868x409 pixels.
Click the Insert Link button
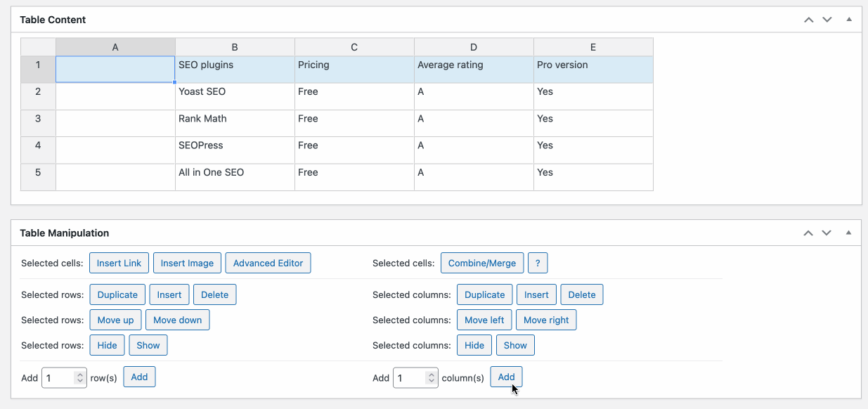click(x=119, y=263)
